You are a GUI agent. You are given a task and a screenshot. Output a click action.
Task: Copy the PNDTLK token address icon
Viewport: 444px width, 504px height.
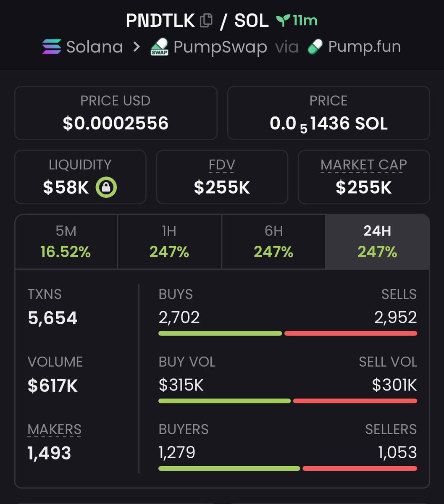(206, 21)
